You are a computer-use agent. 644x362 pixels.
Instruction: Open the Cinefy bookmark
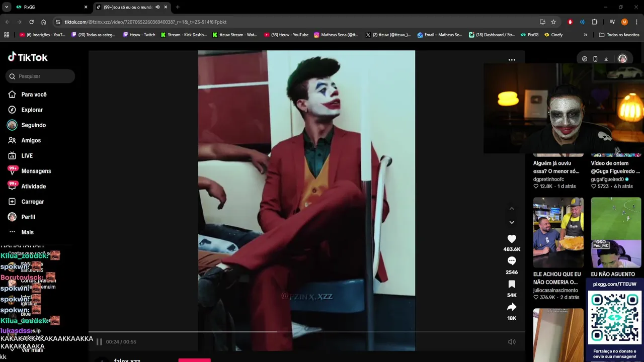tap(553, 35)
